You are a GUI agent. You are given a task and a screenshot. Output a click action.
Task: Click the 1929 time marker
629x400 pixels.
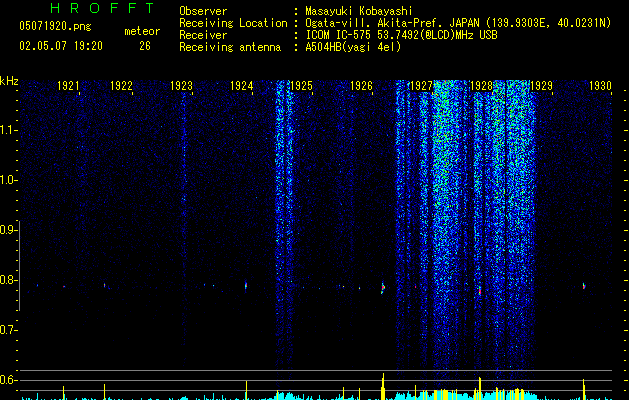(x=541, y=86)
